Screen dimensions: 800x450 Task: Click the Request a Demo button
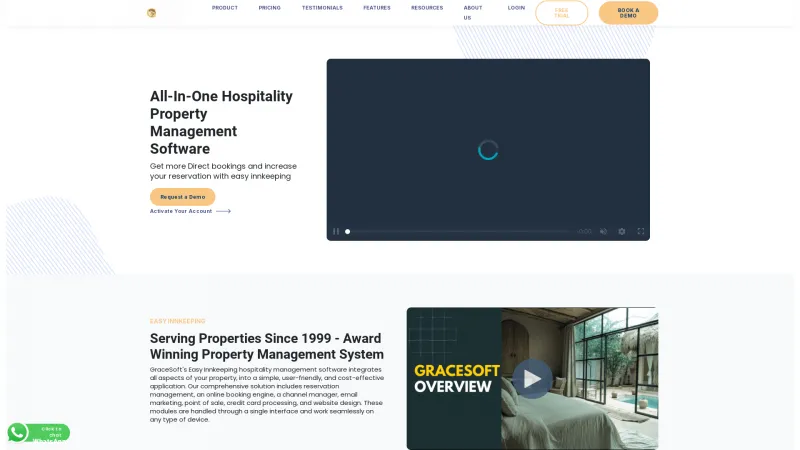pyautogui.click(x=183, y=197)
